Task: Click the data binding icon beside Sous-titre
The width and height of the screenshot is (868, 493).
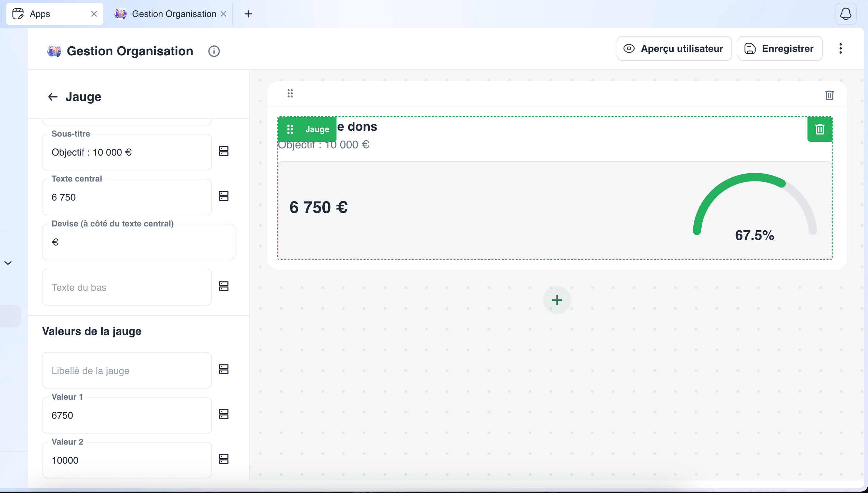Action: click(x=224, y=151)
